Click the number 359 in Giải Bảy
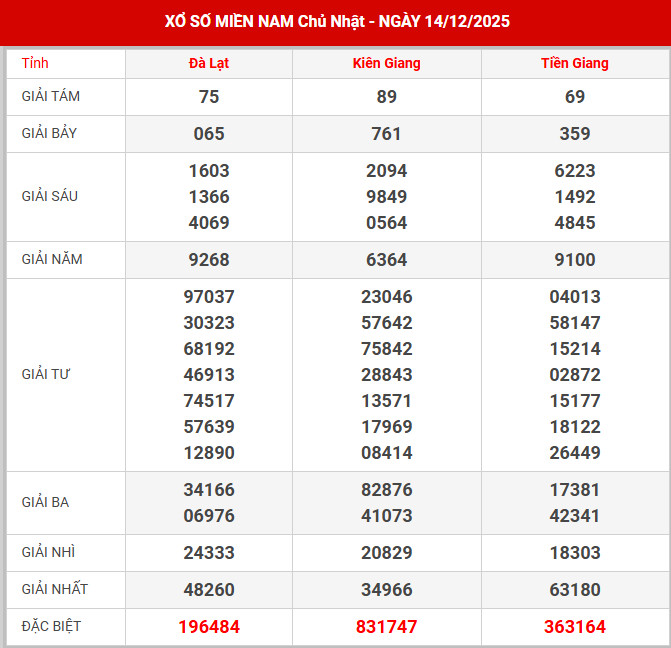Image resolution: width=671 pixels, height=648 pixels. pyautogui.click(x=575, y=134)
